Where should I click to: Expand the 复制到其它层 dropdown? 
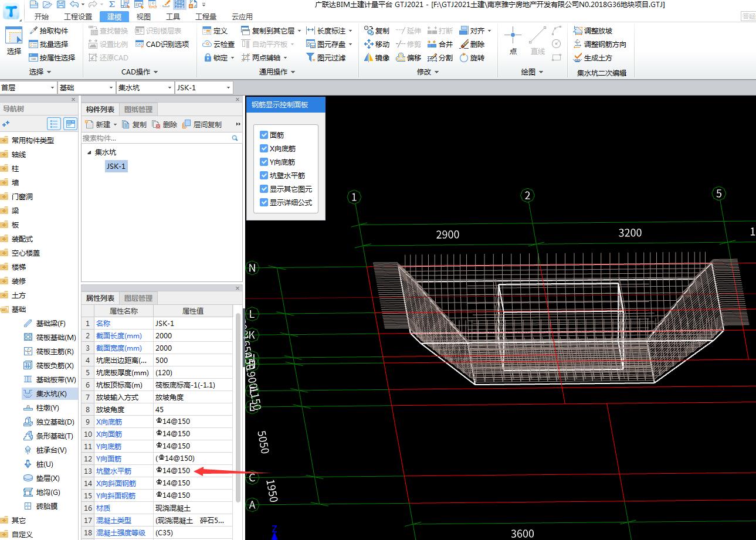(299, 30)
